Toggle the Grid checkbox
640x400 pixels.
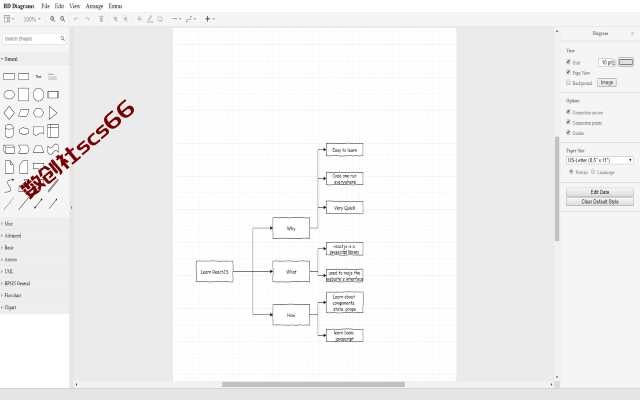pyautogui.click(x=568, y=62)
